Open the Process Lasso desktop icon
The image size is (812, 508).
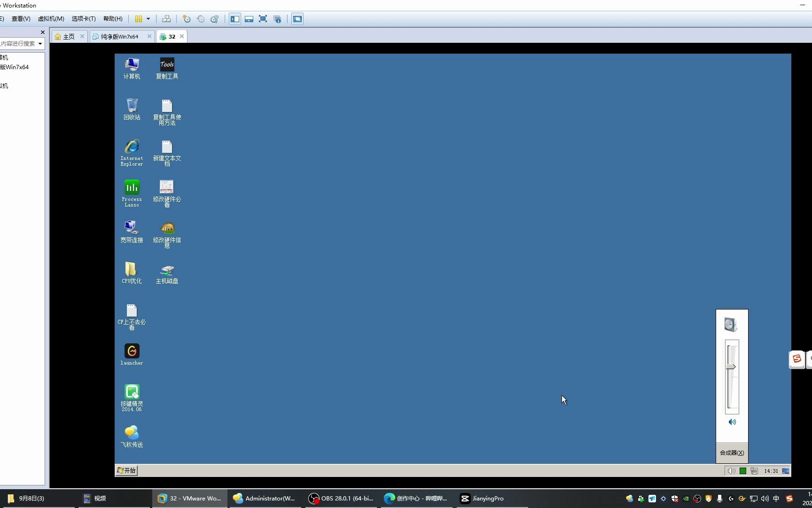click(132, 193)
